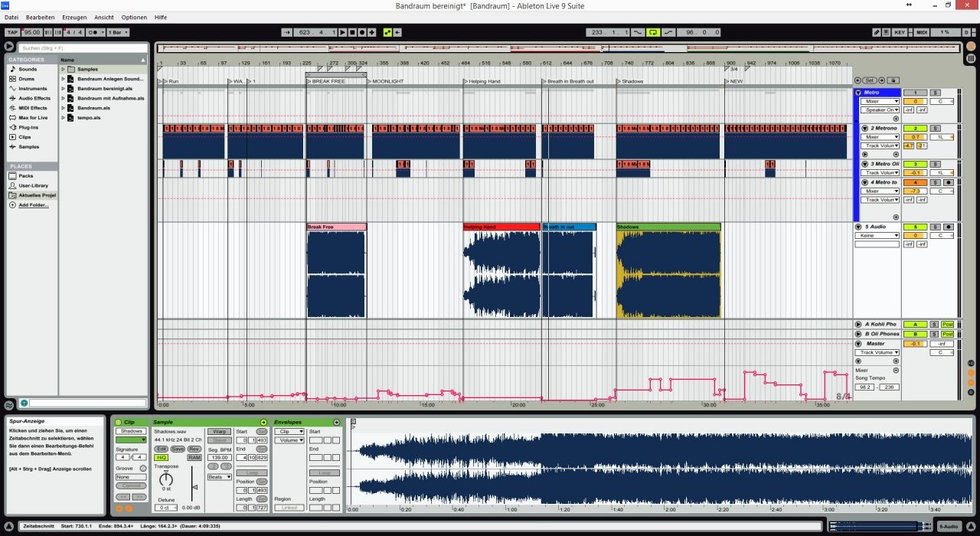Toggle the Metronome button

tap(95, 32)
